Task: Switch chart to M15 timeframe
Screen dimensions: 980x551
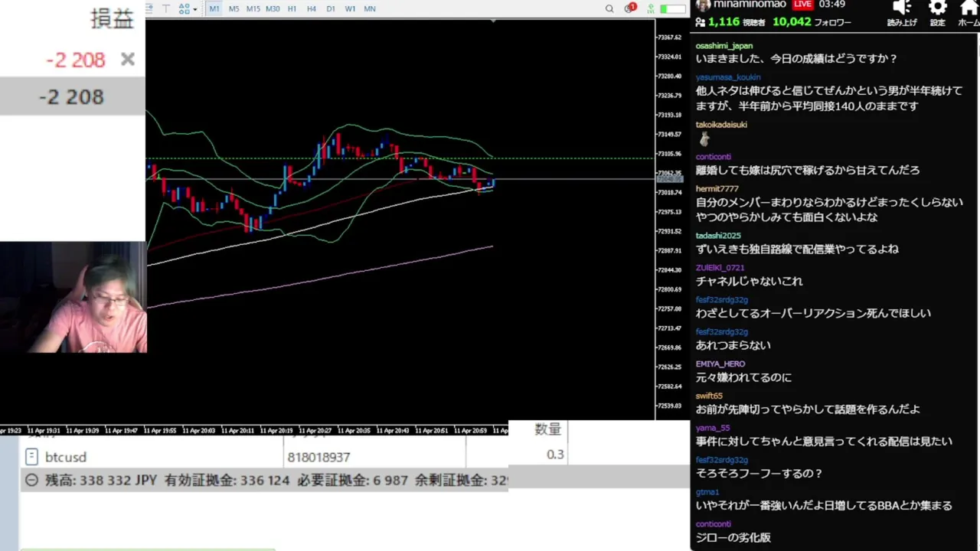Action: [253, 8]
